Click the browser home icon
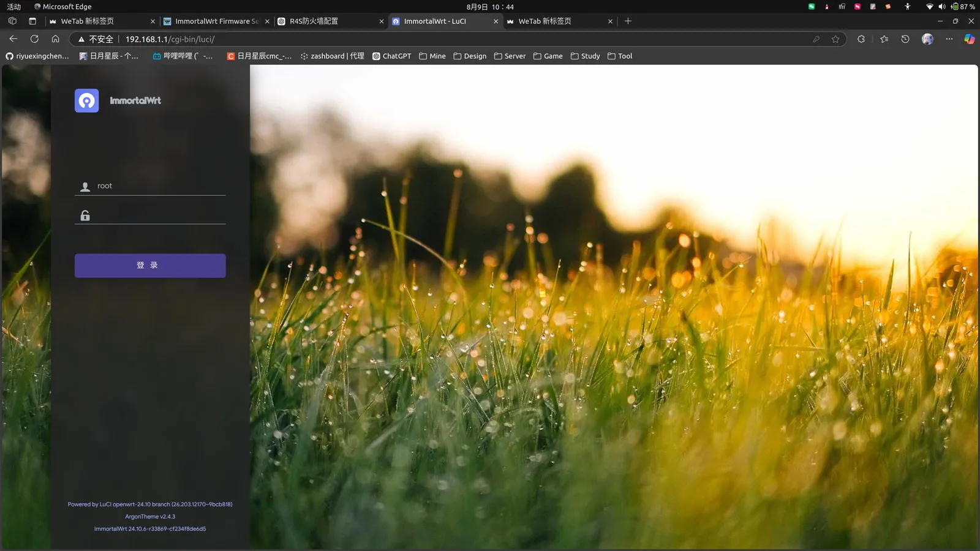 coord(55,39)
